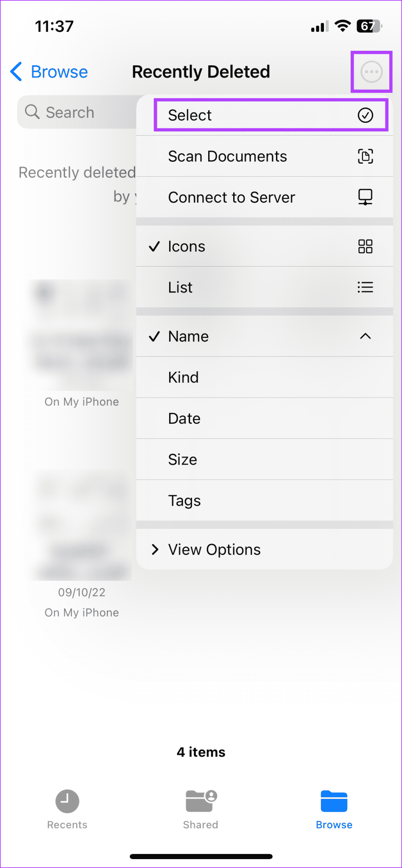Tap the Scan Documents icon
This screenshot has height=868, width=402.
366,156
